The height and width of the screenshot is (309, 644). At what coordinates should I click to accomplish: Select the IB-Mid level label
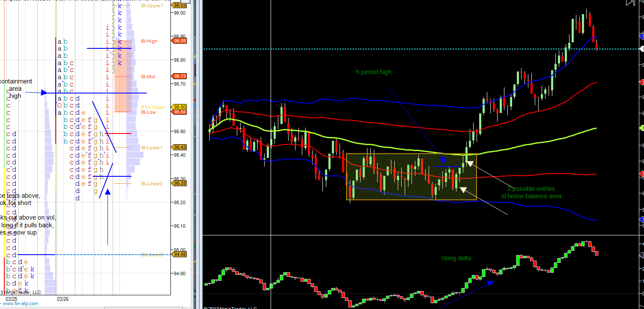[x=148, y=77]
